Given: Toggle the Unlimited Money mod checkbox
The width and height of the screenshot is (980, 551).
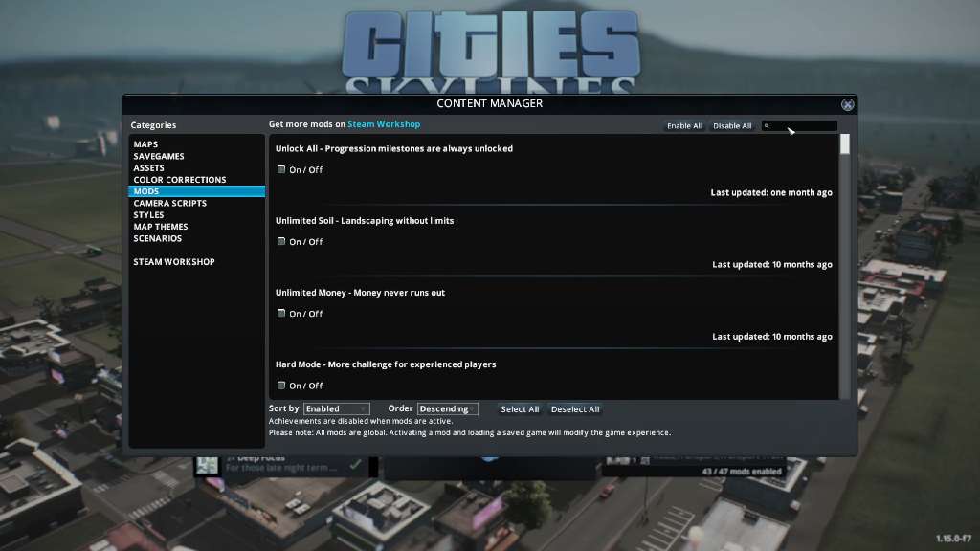Looking at the screenshot, I should click(x=281, y=313).
